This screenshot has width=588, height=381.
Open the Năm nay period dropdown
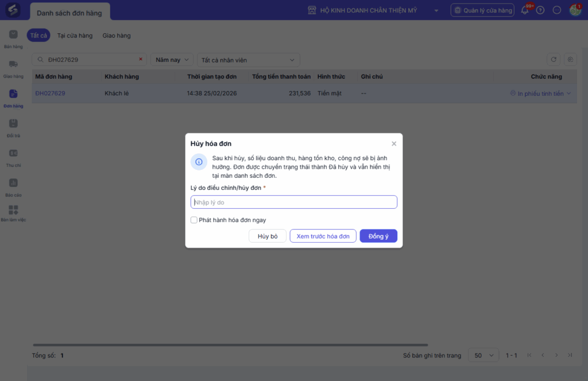(172, 60)
